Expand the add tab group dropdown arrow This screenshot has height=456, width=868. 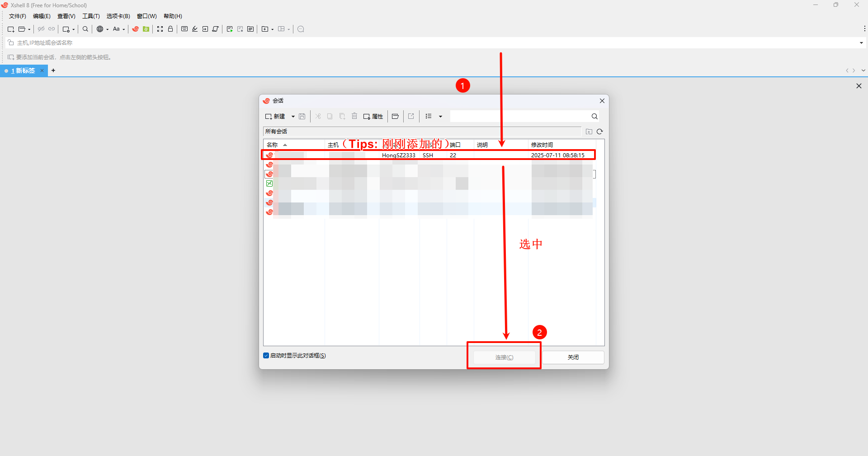click(273, 29)
